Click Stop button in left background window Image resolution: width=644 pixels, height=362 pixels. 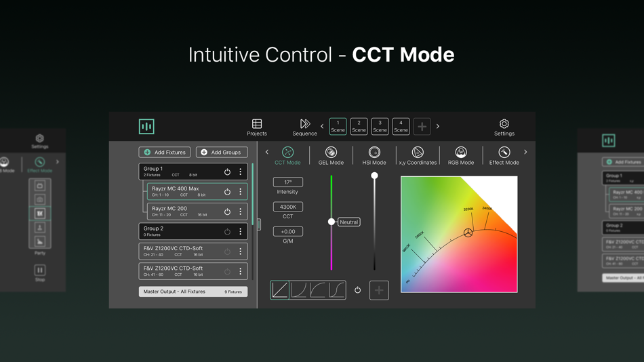(40, 273)
